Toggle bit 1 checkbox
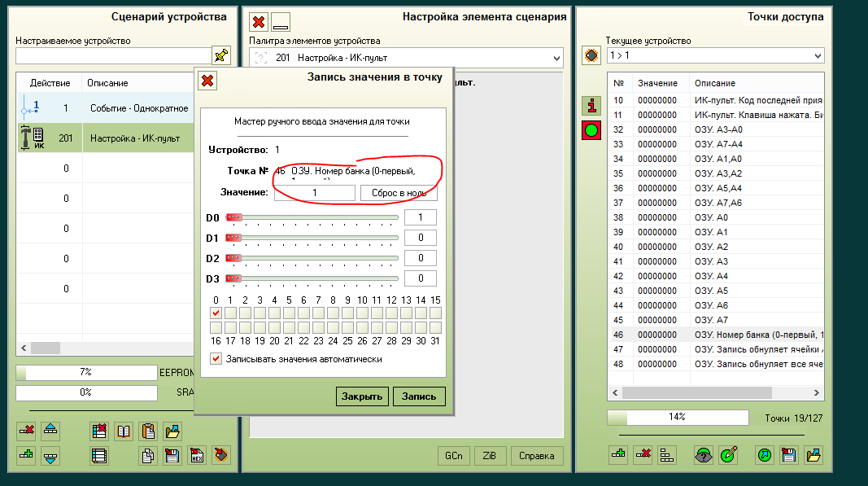The image size is (868, 486). click(x=231, y=313)
